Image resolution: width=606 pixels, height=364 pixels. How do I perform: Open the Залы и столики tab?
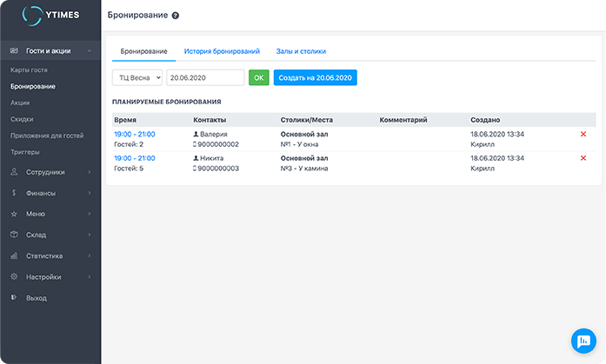(x=301, y=51)
